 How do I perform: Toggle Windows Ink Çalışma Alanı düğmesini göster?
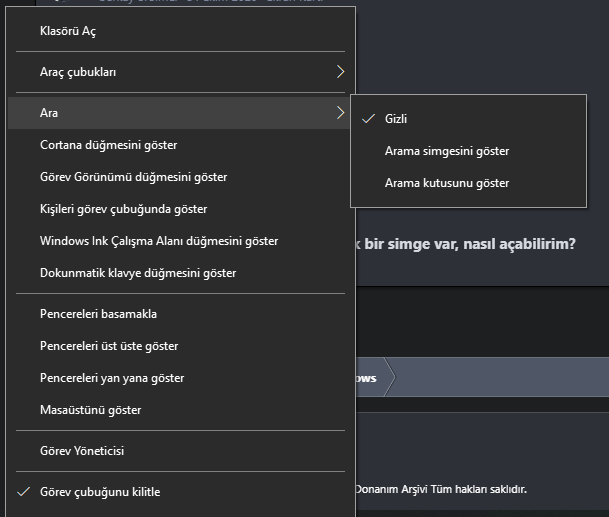click(x=159, y=241)
